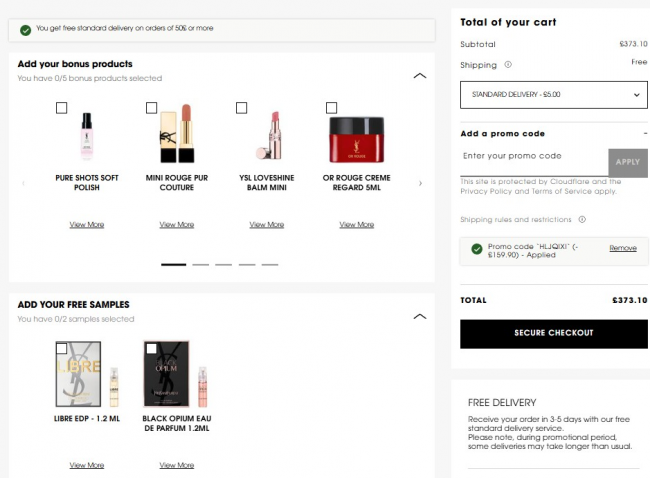The height and width of the screenshot is (478, 650).
Task: Click the Shipping info icon
Action: (x=508, y=65)
